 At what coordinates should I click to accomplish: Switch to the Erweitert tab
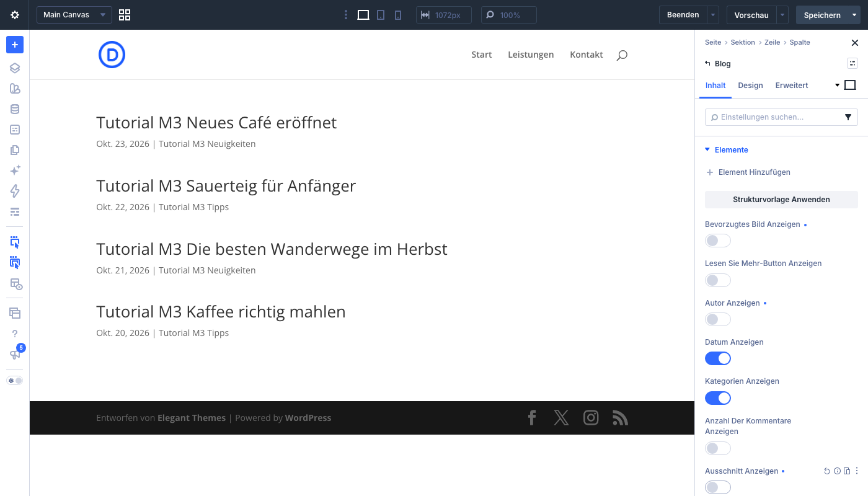[792, 86]
